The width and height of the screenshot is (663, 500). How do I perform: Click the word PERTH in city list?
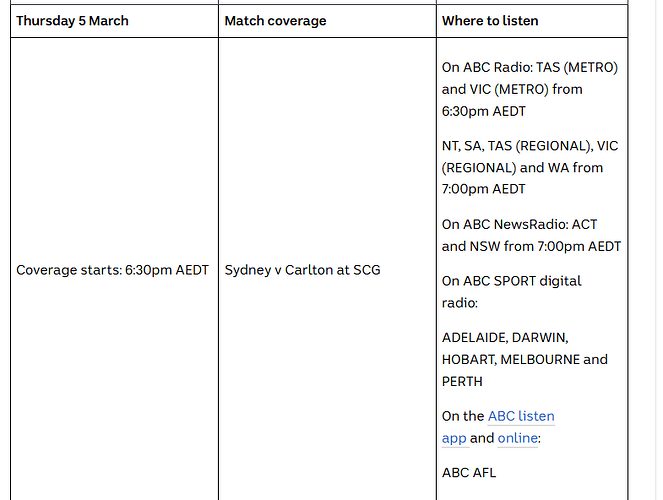pyautogui.click(x=462, y=382)
